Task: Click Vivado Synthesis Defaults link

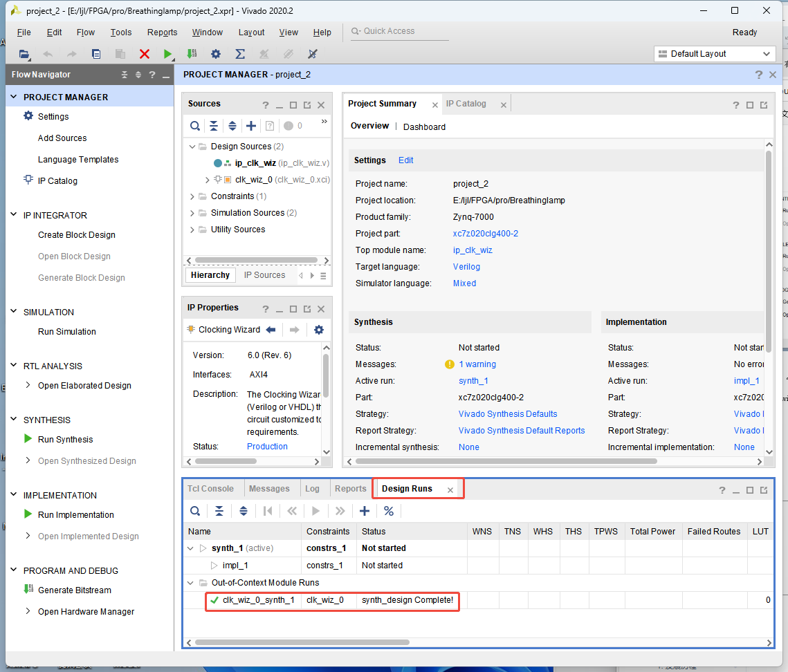Action: 508,414
